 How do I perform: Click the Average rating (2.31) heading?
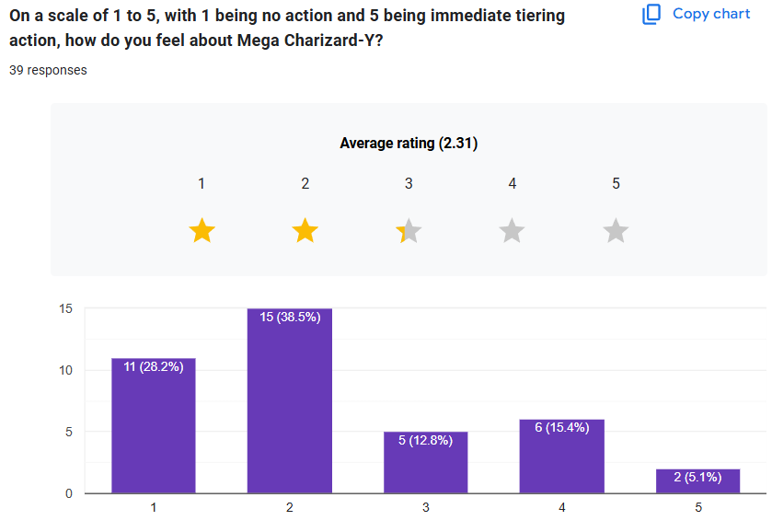click(409, 143)
